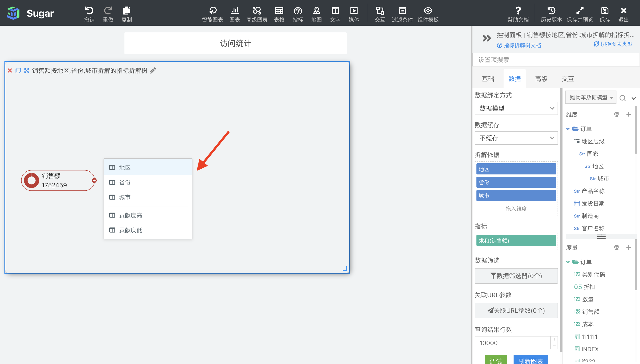This screenshot has height=364, width=640.
Task: Click the blue 刷新图表 button
Action: point(530,360)
